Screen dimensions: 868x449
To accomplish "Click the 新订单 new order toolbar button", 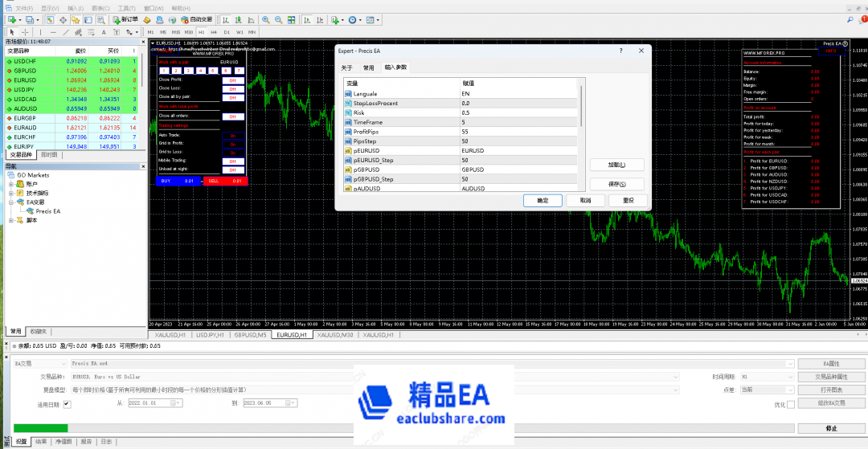I will (x=125, y=19).
